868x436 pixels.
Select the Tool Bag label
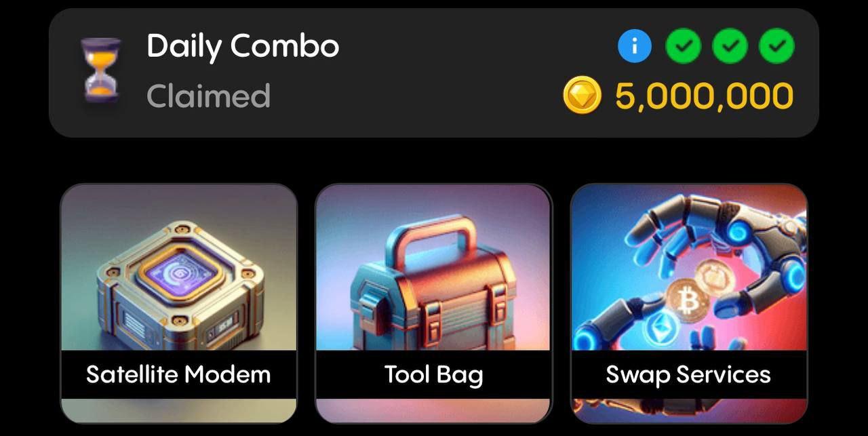click(433, 374)
